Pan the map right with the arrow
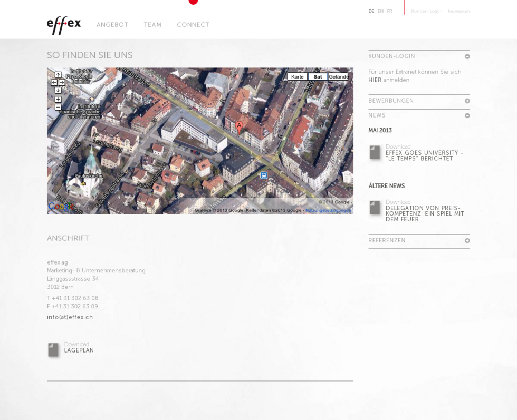The width and height of the screenshot is (517, 420). [62, 83]
